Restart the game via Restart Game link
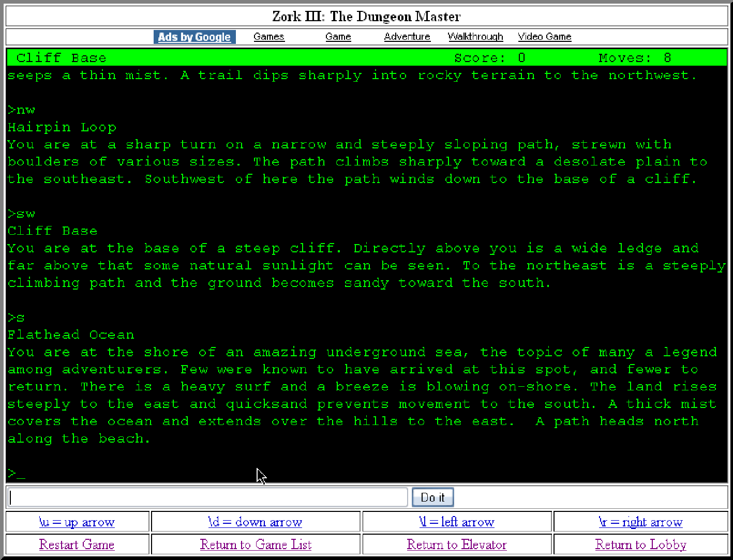733x560 pixels. 77,544
